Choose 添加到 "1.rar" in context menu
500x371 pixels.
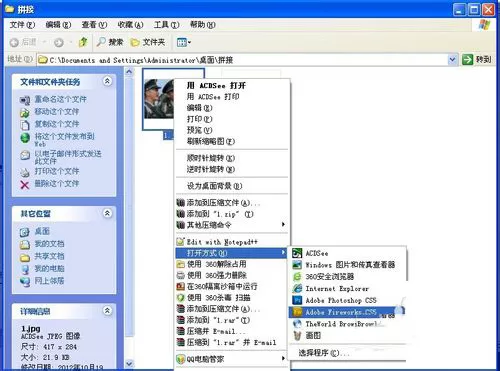232,320
